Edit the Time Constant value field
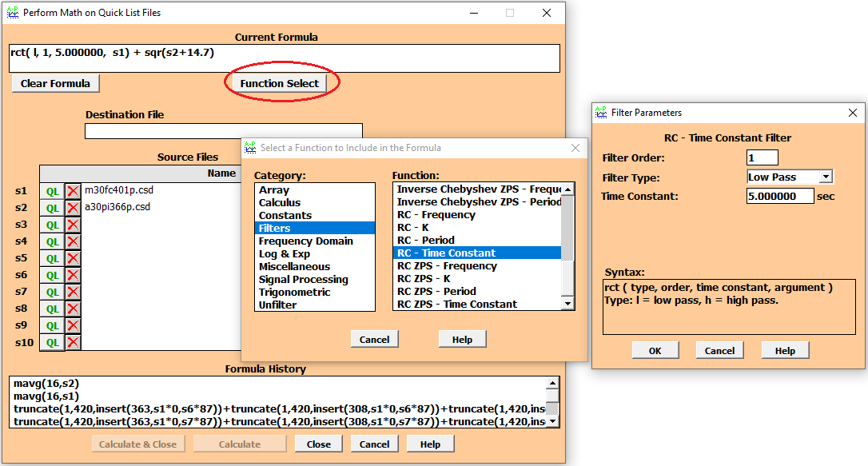The width and height of the screenshot is (868, 466). click(779, 196)
